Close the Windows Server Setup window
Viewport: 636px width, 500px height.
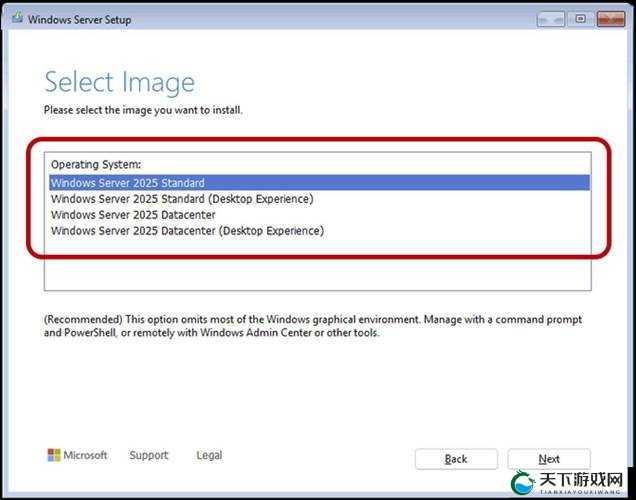[610, 19]
